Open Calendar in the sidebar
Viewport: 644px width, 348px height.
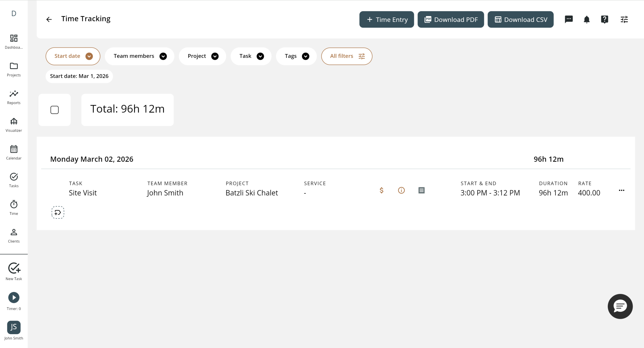coord(14,153)
